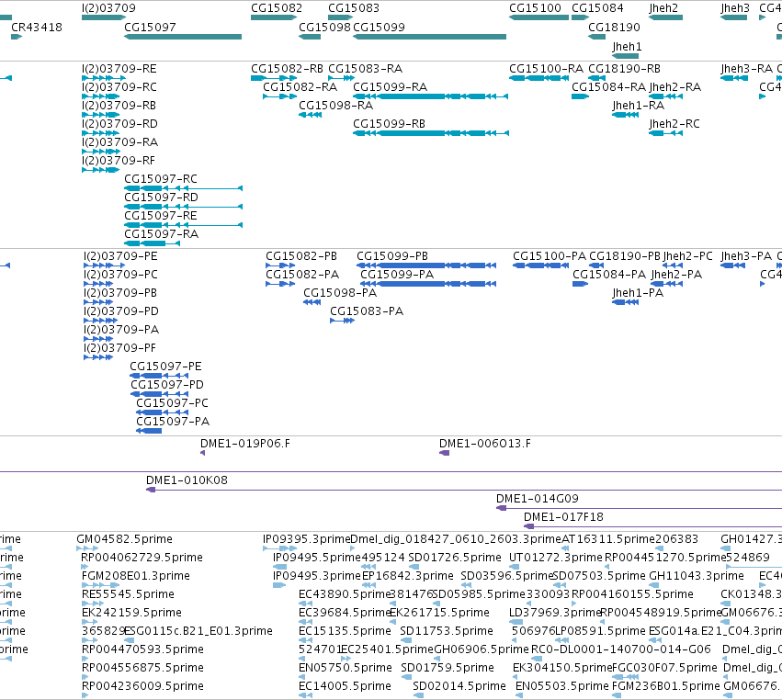Click protein CG15097-PD
Image resolution: width=782 pixels, height=700 pixels.
(160, 394)
